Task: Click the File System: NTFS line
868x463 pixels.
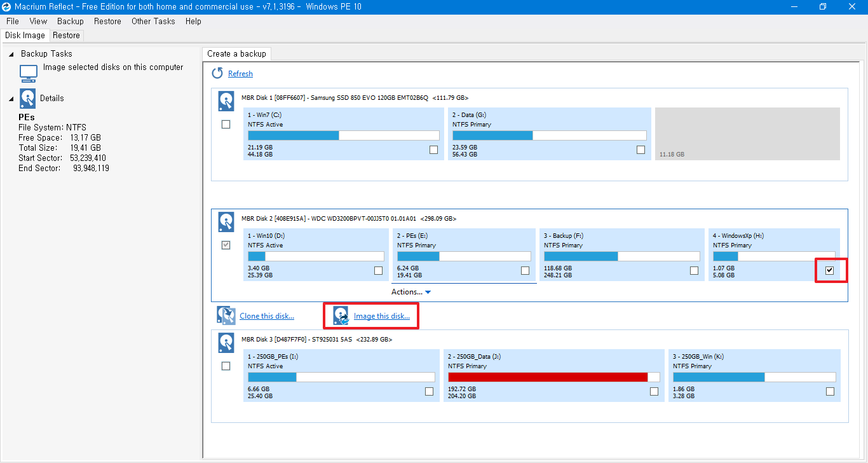Action: [52, 128]
